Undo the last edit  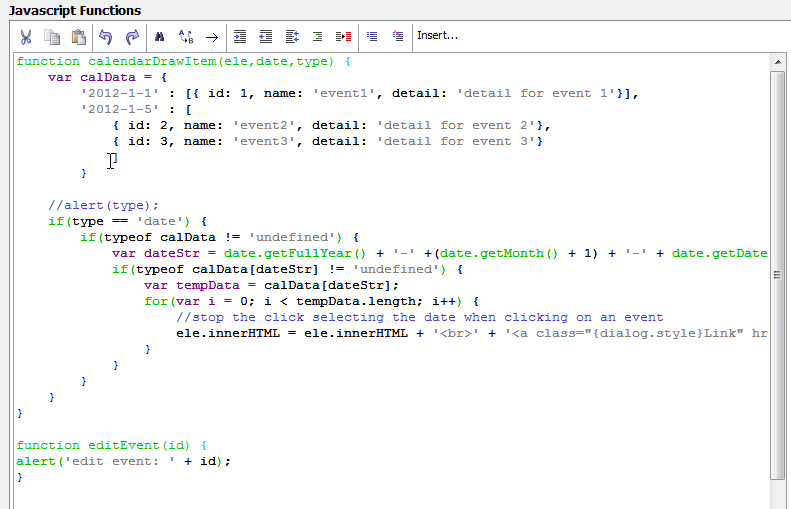tap(105, 37)
